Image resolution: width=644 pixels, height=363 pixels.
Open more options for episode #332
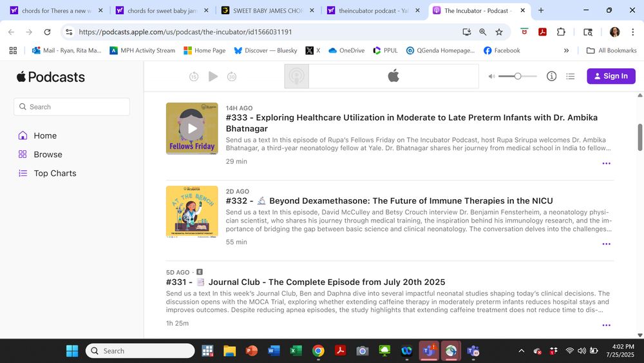click(606, 244)
